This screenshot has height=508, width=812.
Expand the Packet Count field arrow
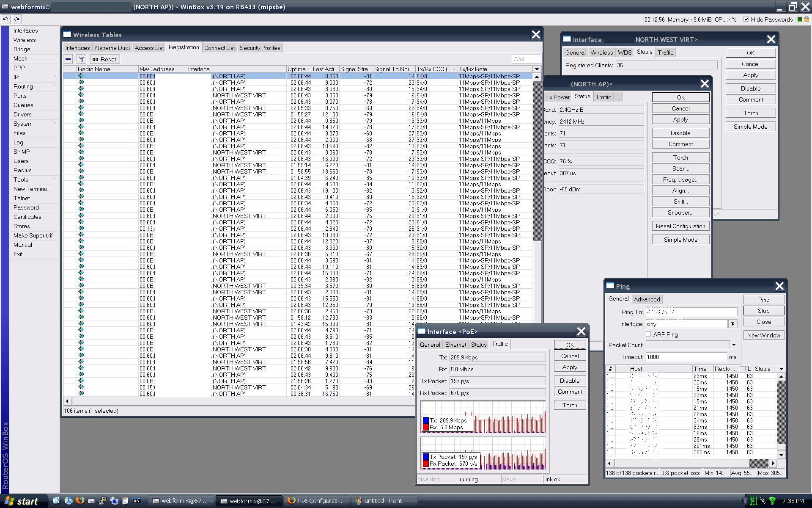pyautogui.click(x=734, y=345)
